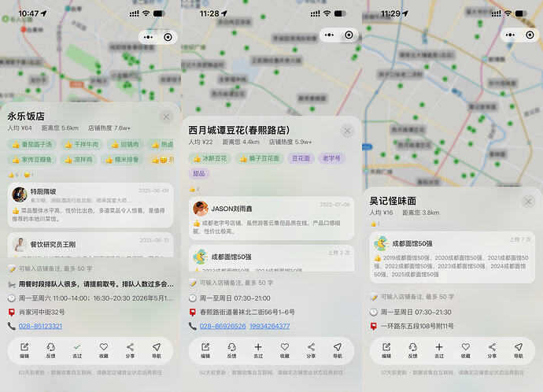Tap 反馈 feedback icon on 西月城谭豆花 card
543x392 pixels.
231,350
